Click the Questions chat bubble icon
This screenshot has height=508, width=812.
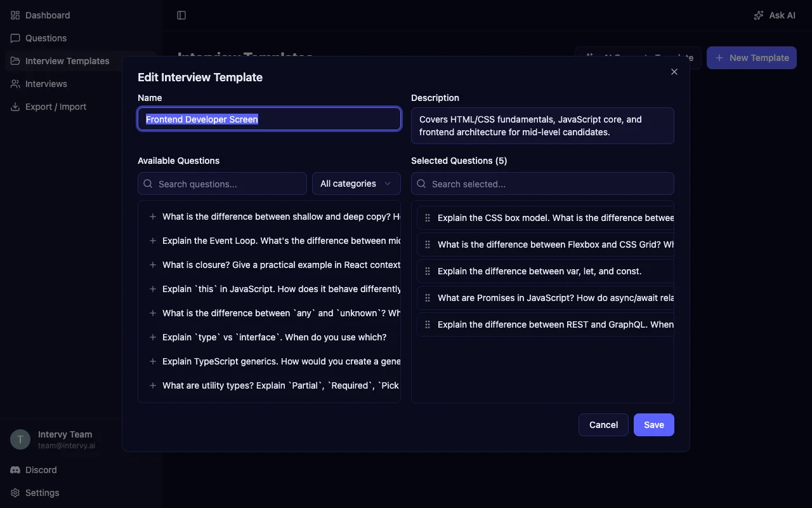15,38
